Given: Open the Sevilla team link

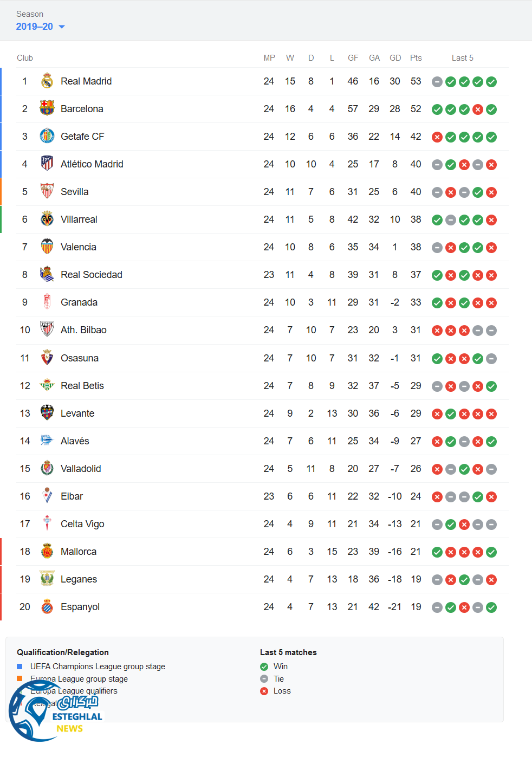Looking at the screenshot, I should pyautogui.click(x=75, y=192).
